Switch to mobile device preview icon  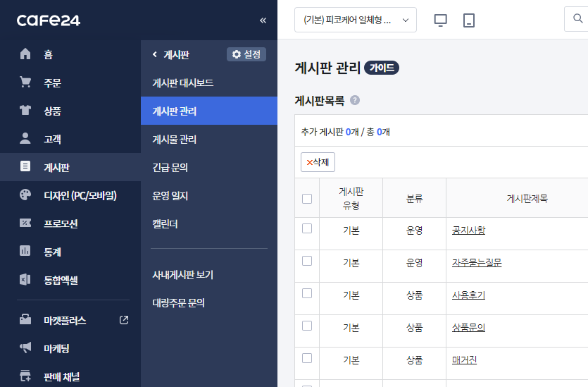point(469,20)
